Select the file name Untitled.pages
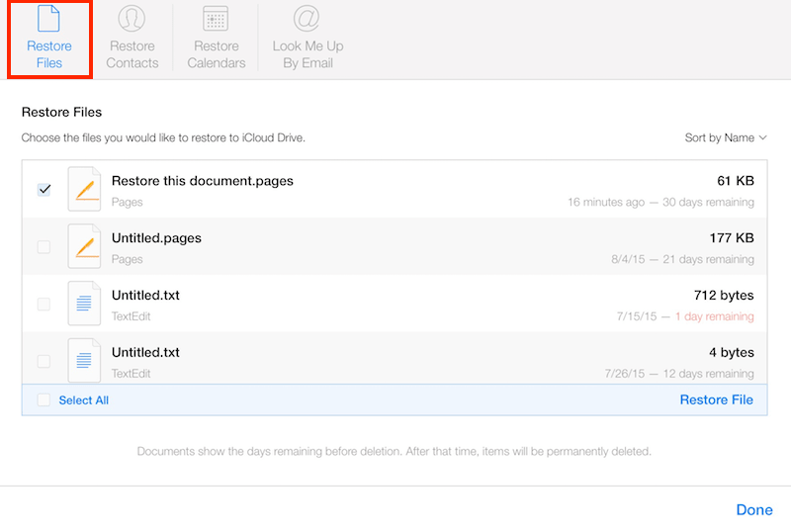This screenshot has height=532, width=791. pos(156,238)
